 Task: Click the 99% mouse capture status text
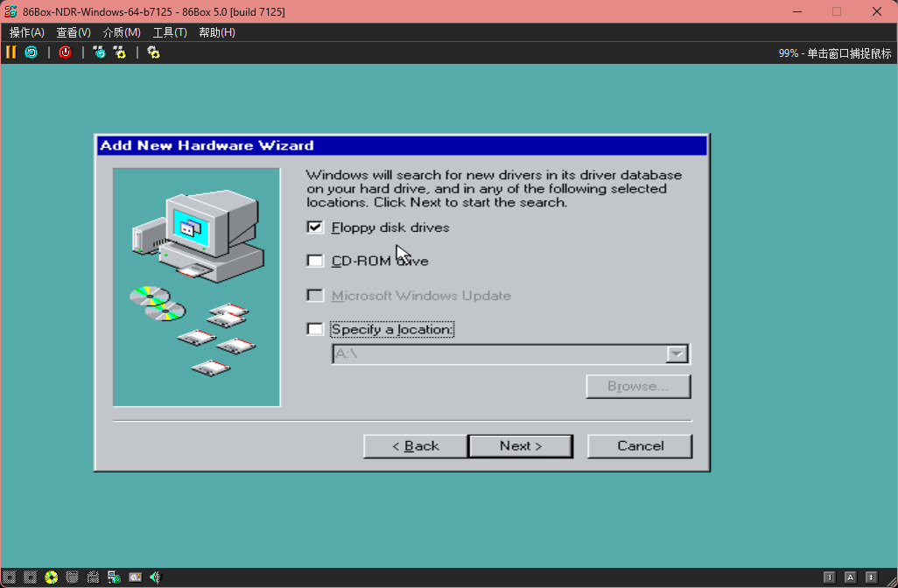click(x=834, y=53)
